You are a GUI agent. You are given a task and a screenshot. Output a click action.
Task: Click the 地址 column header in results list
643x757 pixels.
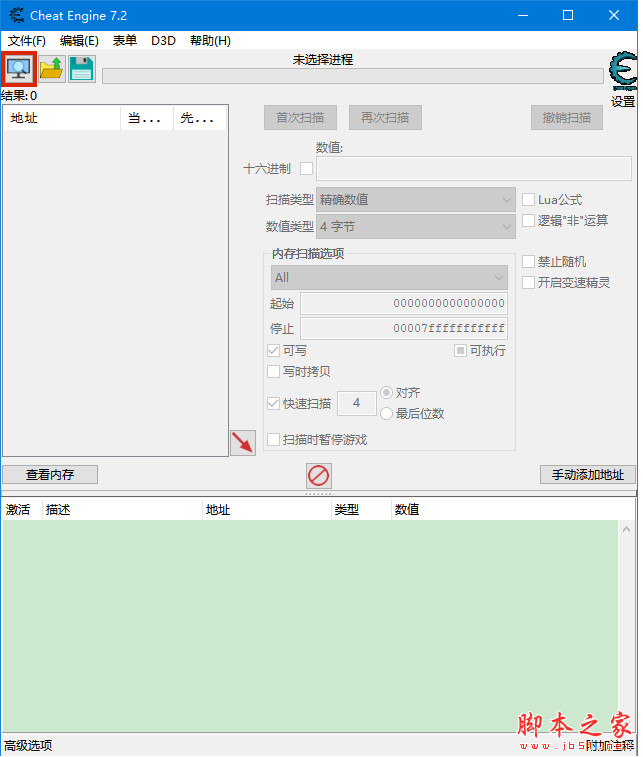(62, 118)
